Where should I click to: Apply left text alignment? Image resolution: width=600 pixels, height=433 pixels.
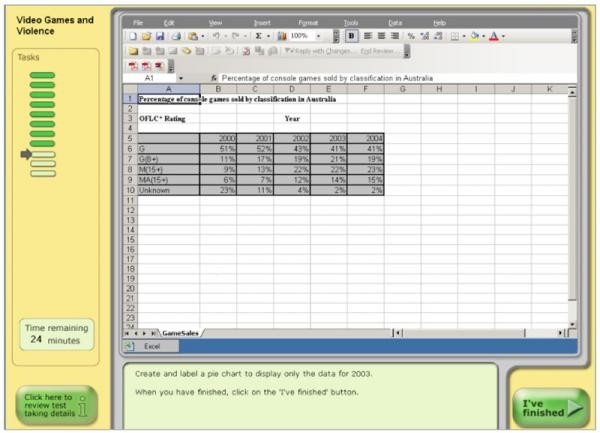[x=368, y=36]
